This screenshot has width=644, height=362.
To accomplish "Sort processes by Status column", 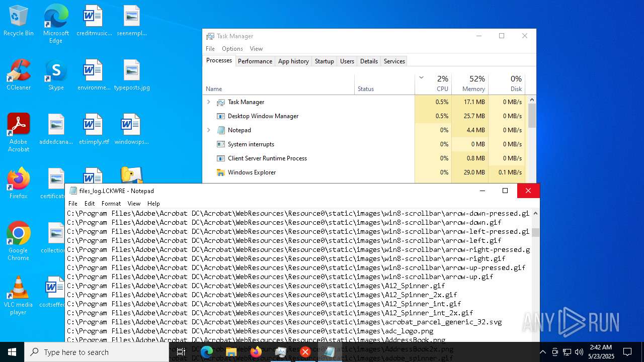I will pyautogui.click(x=384, y=84).
